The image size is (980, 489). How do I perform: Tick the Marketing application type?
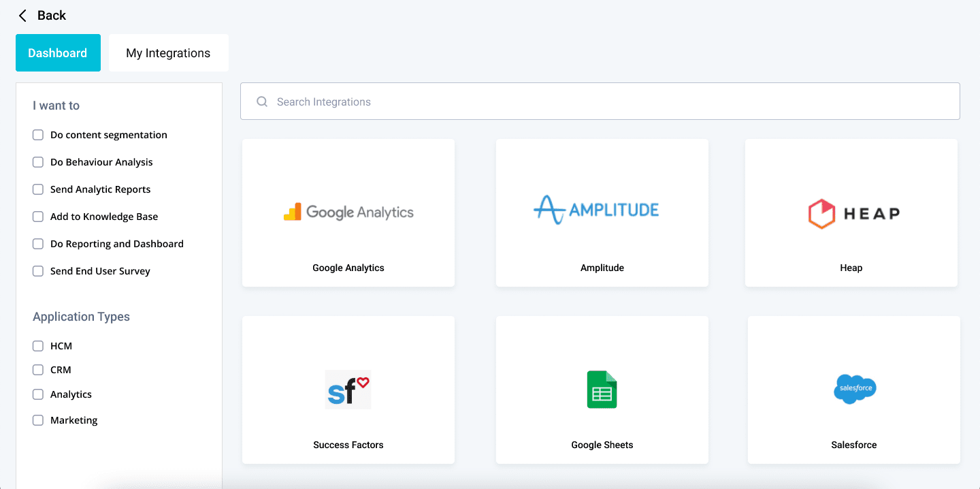38,420
